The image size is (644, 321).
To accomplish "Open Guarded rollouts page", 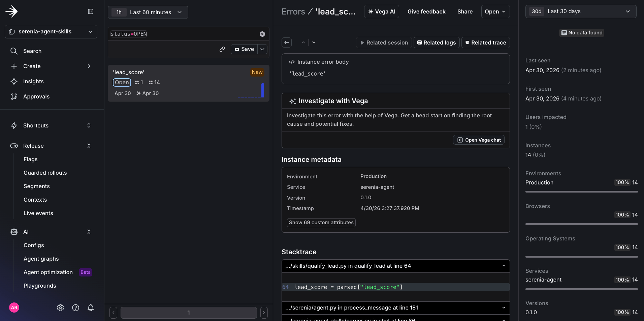I will [x=45, y=173].
